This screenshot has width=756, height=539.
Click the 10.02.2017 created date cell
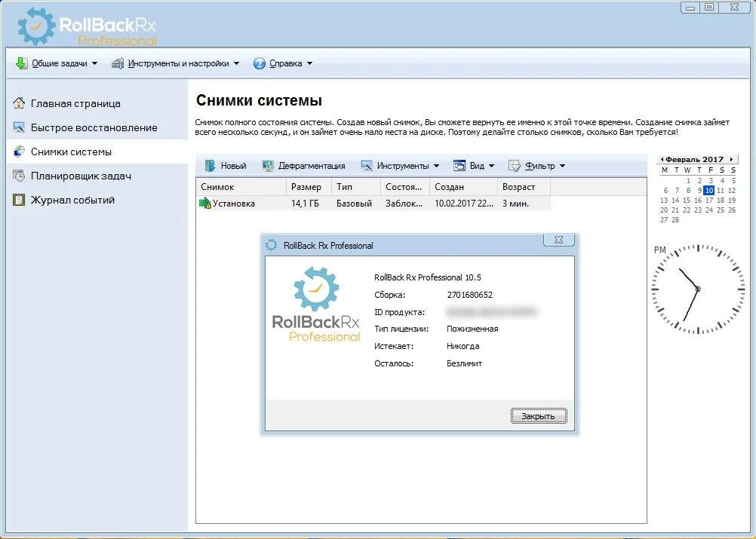[464, 204]
